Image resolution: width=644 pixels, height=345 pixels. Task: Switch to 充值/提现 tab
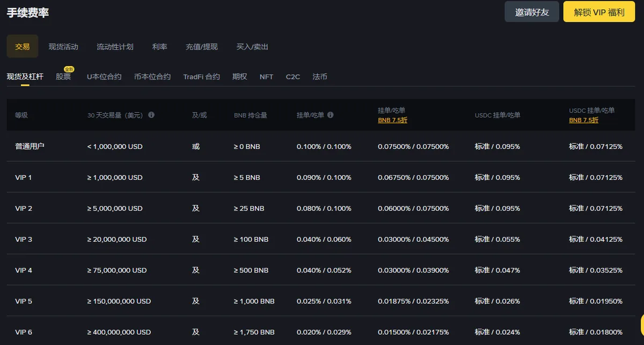(202, 47)
